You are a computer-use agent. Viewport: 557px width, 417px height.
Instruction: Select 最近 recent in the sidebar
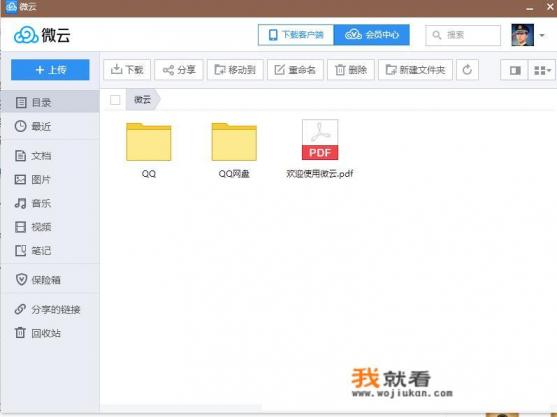[x=50, y=126]
